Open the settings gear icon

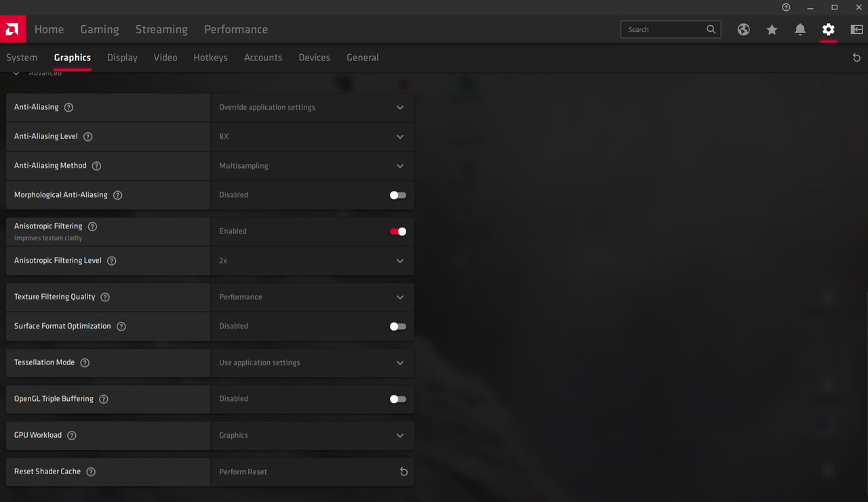click(828, 29)
